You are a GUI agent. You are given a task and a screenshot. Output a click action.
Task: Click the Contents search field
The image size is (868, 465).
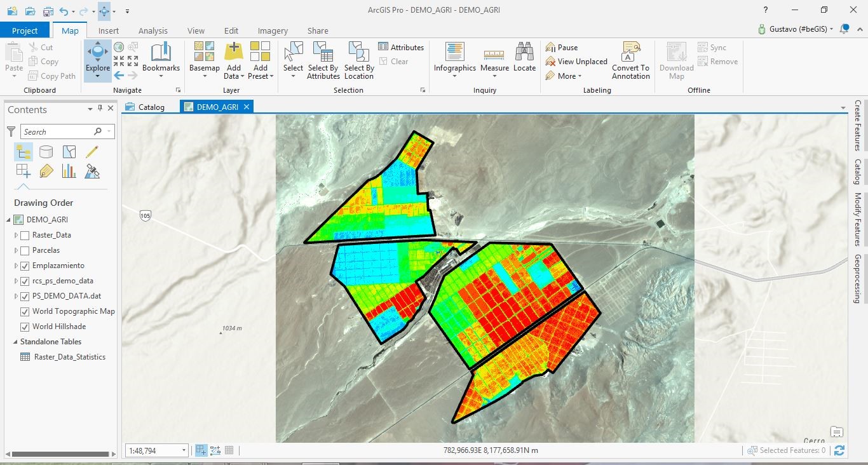pyautogui.click(x=58, y=131)
